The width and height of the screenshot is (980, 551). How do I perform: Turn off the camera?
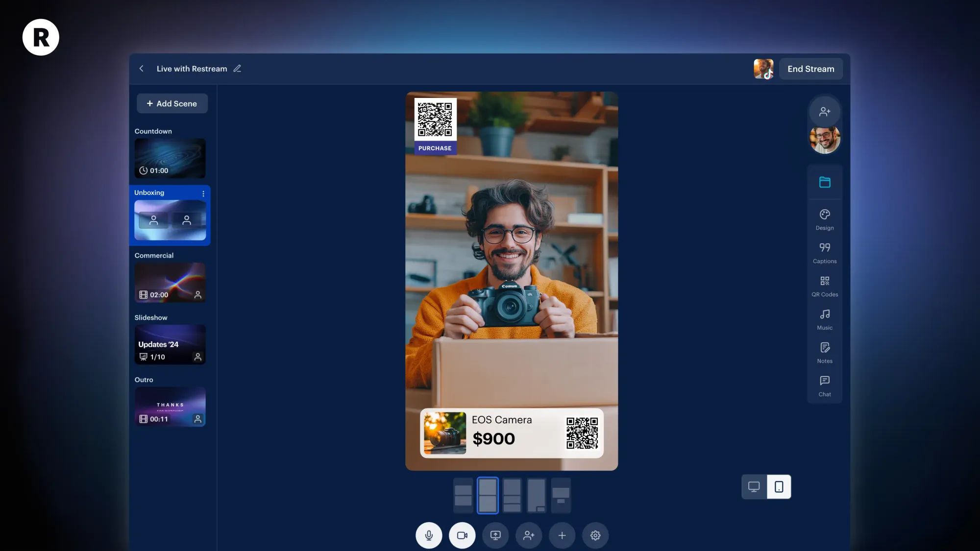(462, 535)
